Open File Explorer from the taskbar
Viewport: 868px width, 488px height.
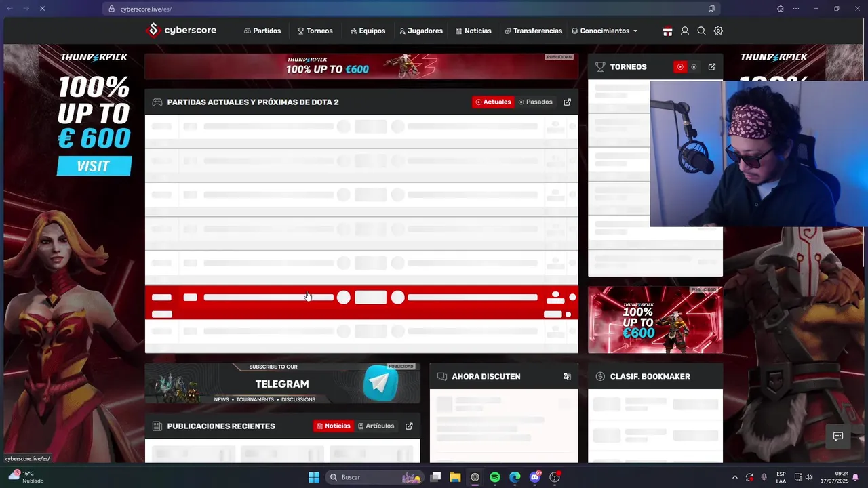click(455, 477)
